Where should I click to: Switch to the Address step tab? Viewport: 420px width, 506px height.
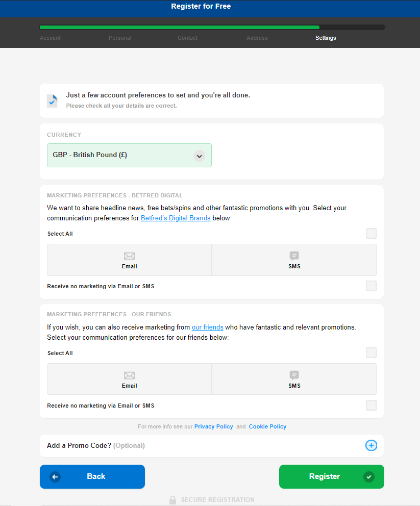click(257, 38)
